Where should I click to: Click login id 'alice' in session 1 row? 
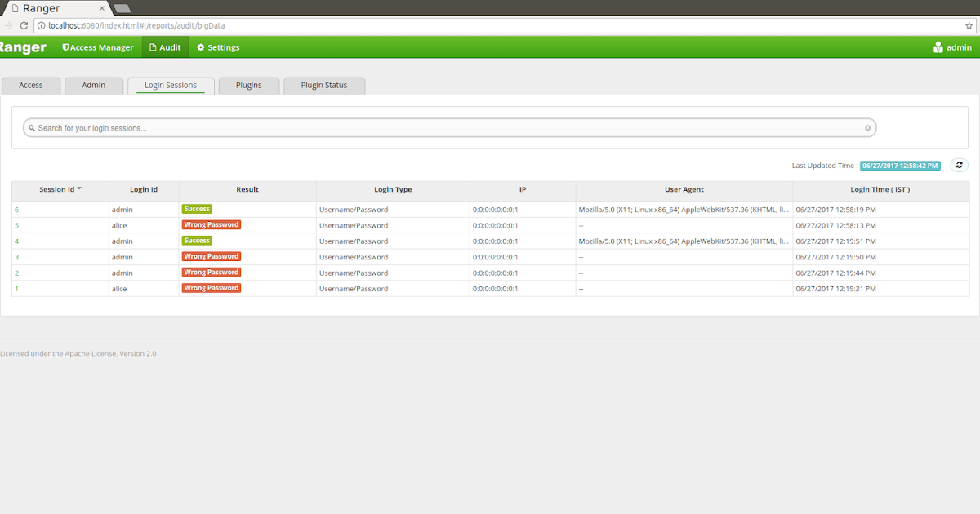[x=119, y=289]
